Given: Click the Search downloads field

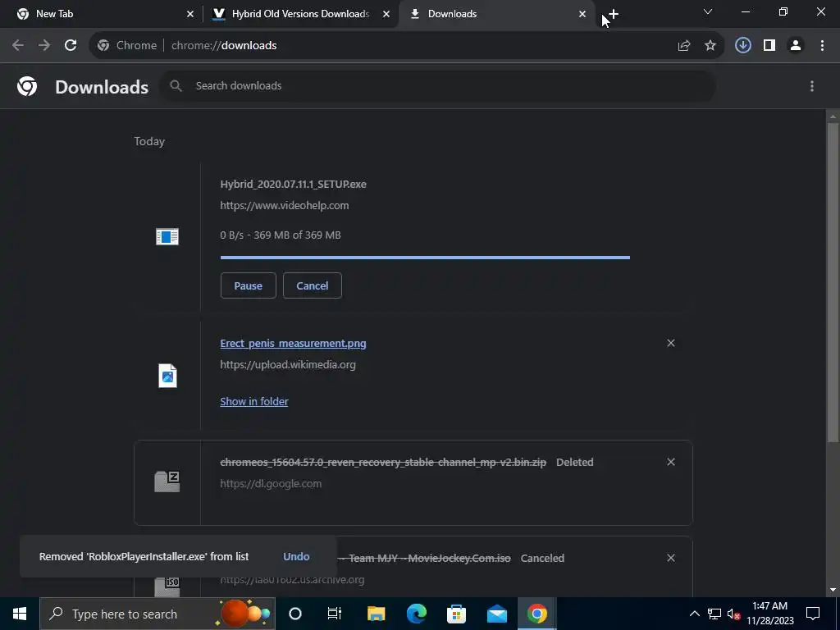Looking at the screenshot, I should [x=438, y=85].
